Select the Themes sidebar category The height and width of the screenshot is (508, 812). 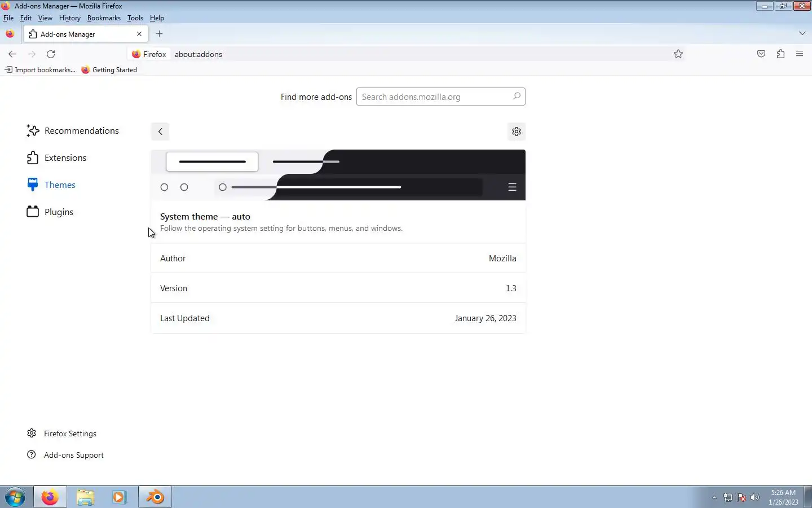point(51,185)
